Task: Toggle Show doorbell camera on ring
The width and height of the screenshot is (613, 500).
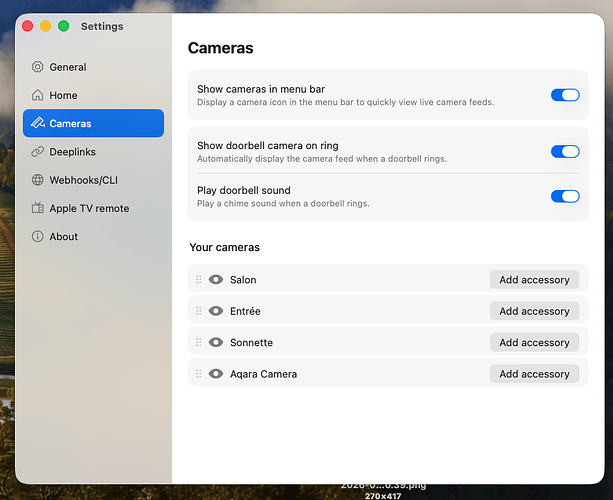Action: click(564, 152)
